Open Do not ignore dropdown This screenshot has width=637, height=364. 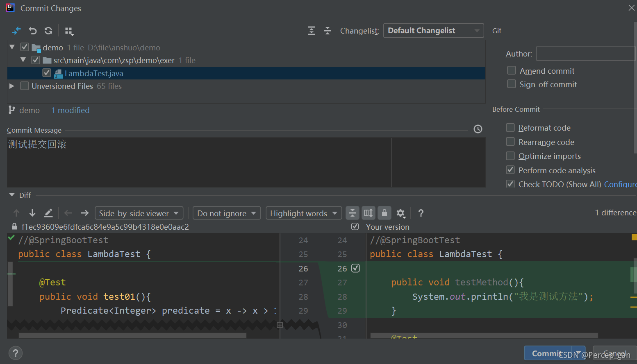[x=227, y=213]
